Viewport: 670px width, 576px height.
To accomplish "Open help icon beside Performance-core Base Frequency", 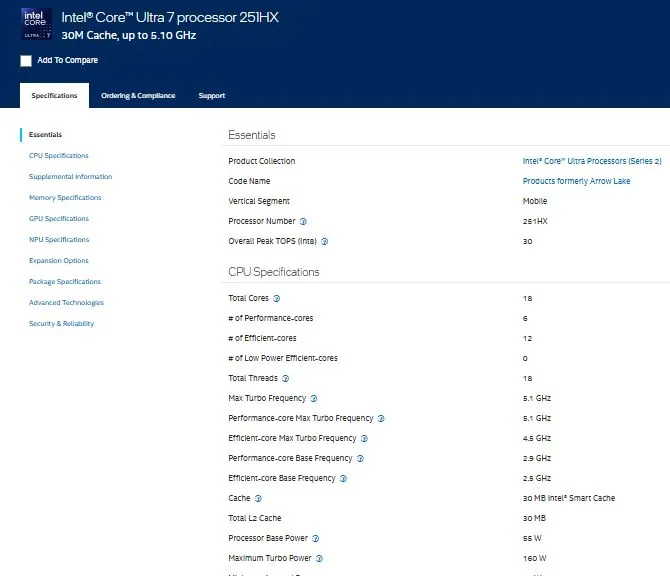I will tap(360, 458).
